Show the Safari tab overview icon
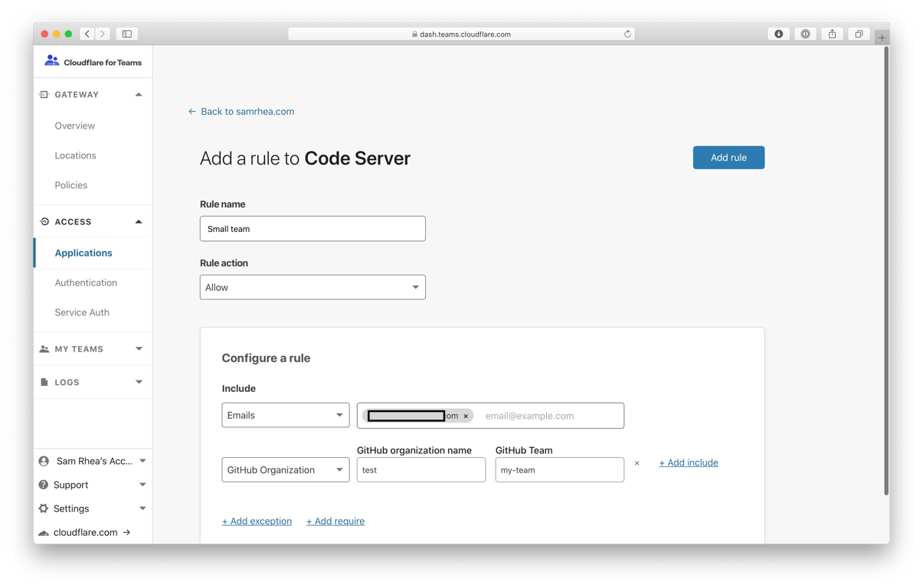Screen dimensions: 923x588 859,34
